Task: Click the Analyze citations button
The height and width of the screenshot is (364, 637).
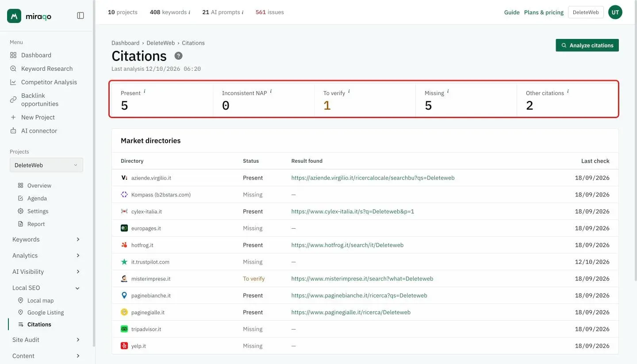Action: [x=587, y=45]
